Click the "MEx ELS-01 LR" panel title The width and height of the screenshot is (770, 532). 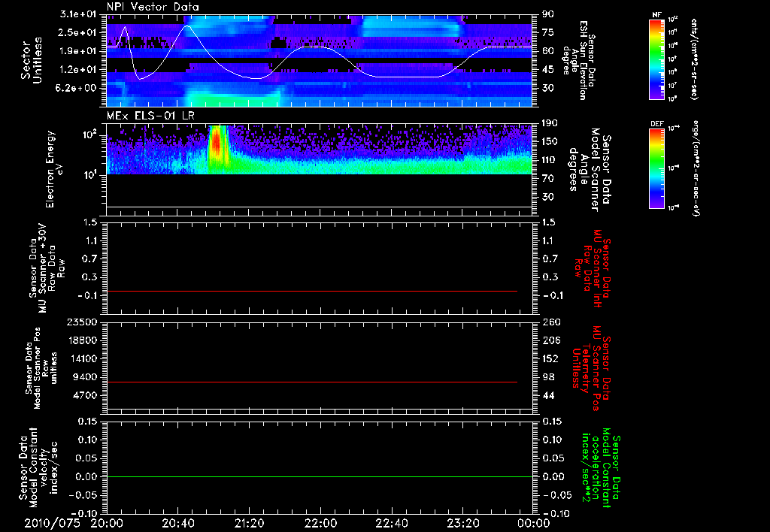[x=150, y=116]
